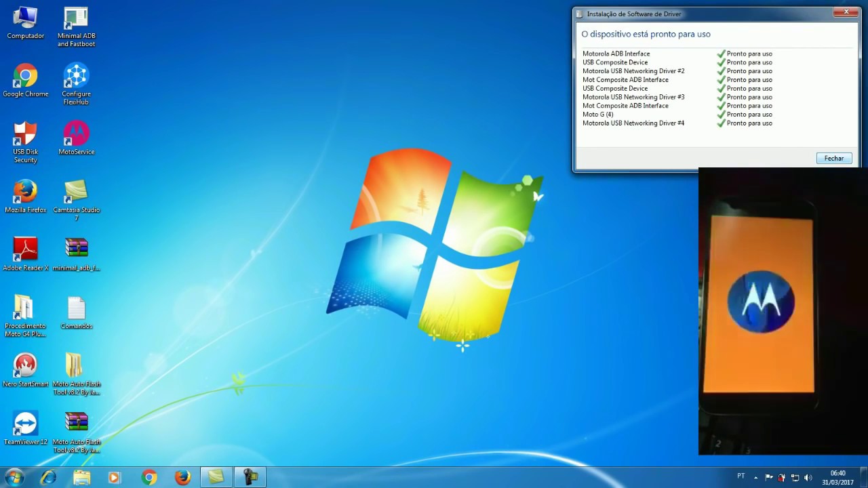Screen dimensions: 868x488
Task: Select Moto Auto Flash Tool v8.2 RAR archive
Action: tap(76, 432)
